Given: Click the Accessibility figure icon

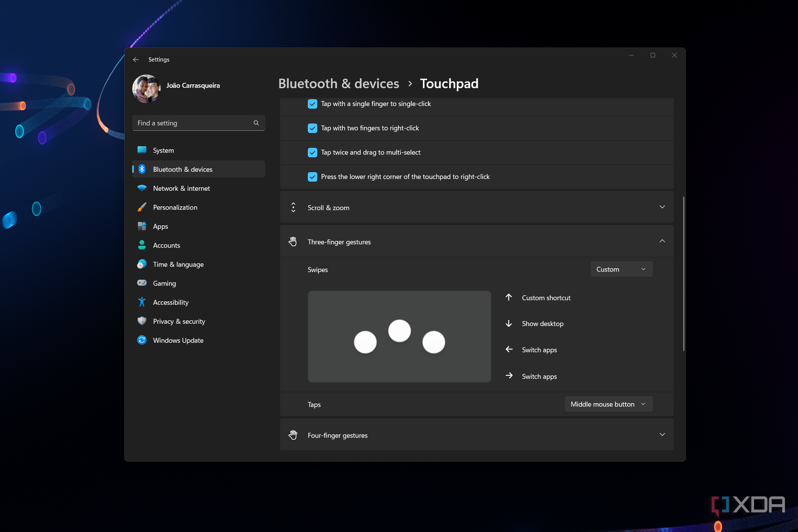Looking at the screenshot, I should coord(142,302).
